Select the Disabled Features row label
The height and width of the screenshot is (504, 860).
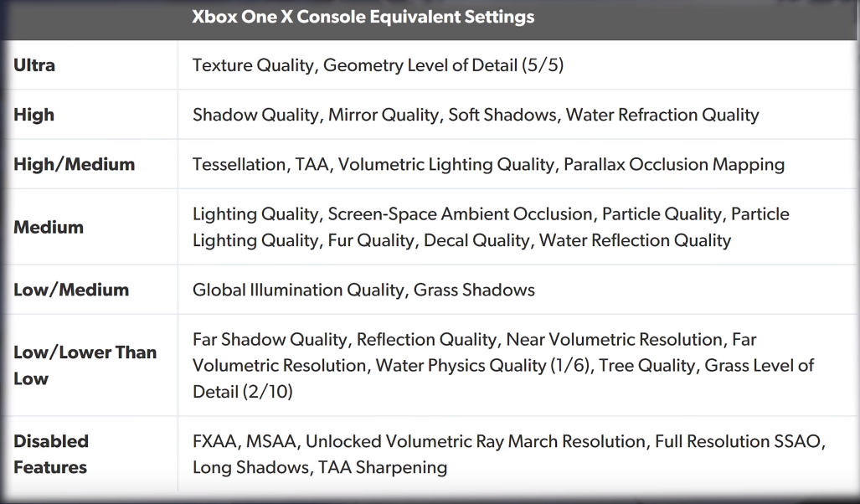(51, 454)
